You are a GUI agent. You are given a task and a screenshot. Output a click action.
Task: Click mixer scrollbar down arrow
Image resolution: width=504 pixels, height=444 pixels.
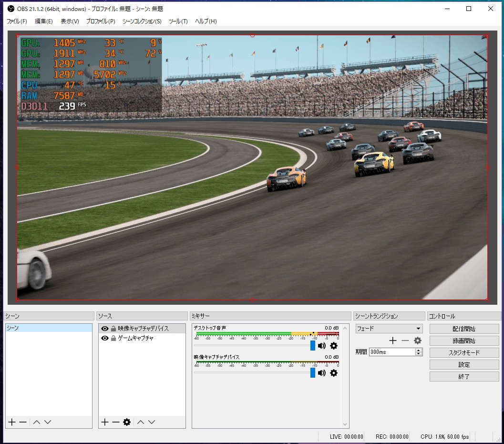(x=345, y=424)
